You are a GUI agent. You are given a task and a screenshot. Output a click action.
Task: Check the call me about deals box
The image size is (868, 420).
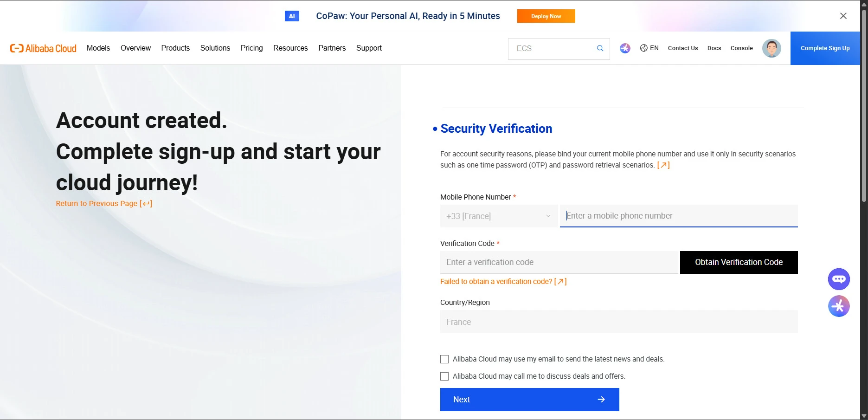click(444, 376)
